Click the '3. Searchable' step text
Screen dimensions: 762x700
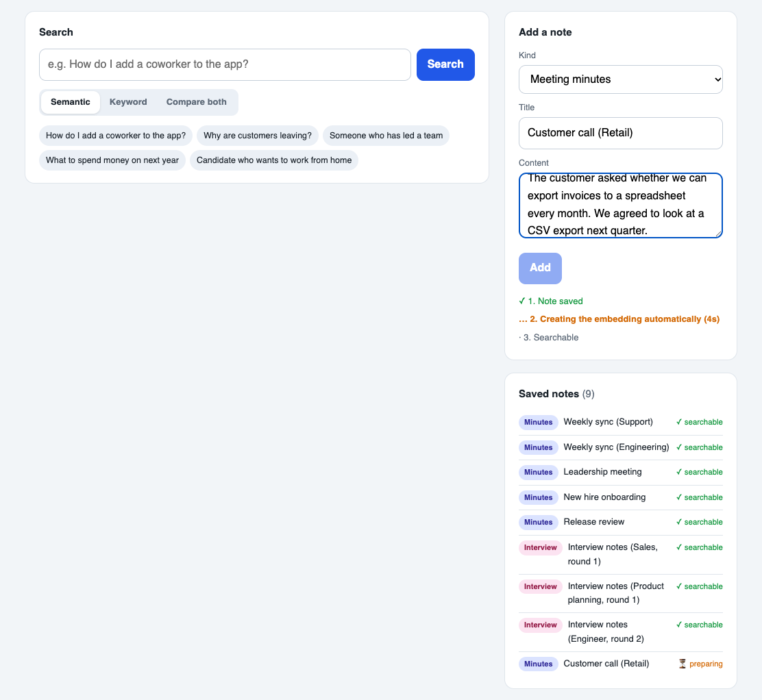(x=549, y=338)
